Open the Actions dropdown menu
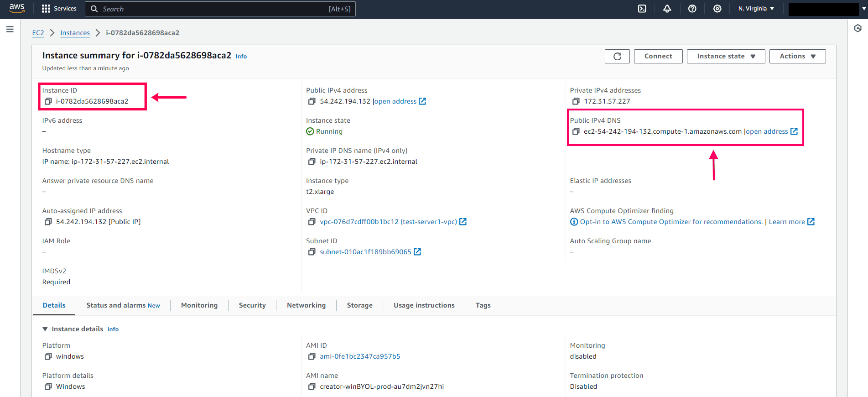Screen dimensions: 868x397 797,56
